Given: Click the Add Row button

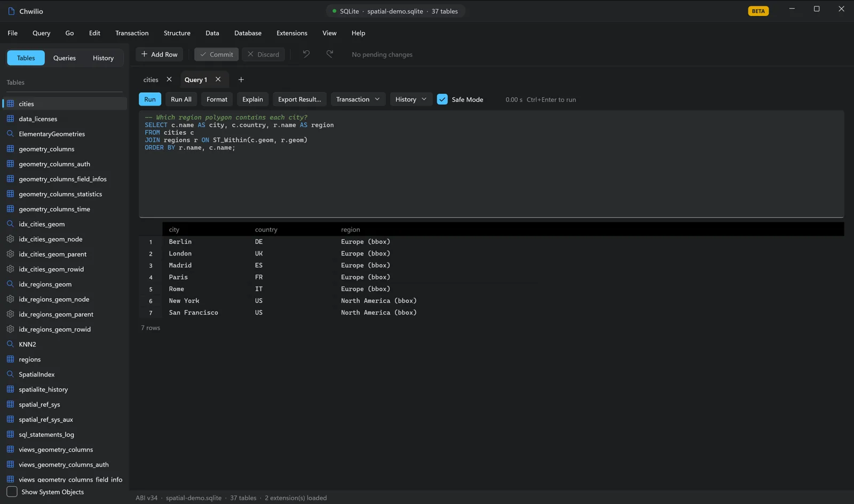Looking at the screenshot, I should pyautogui.click(x=160, y=54).
